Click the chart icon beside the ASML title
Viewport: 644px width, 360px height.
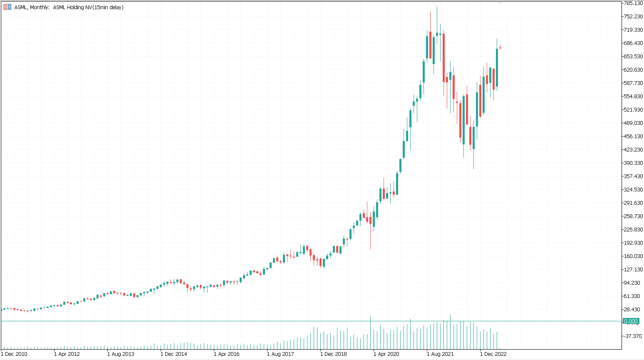click(7, 7)
